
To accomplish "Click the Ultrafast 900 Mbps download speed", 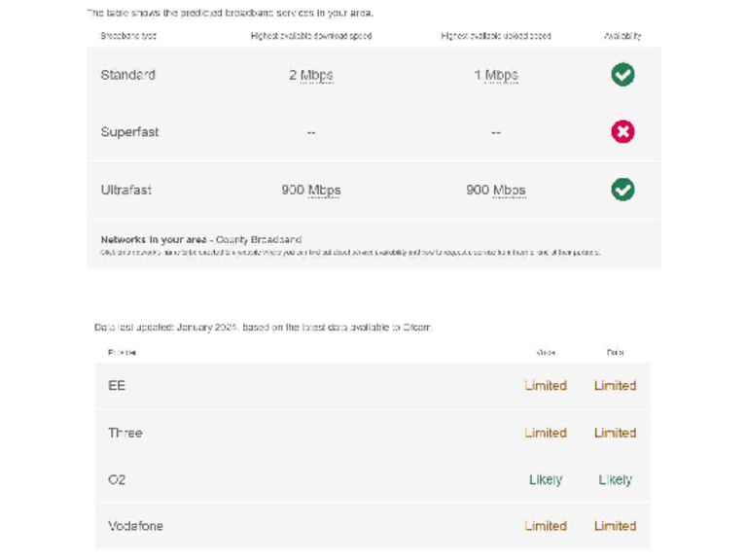I will coord(310,191).
